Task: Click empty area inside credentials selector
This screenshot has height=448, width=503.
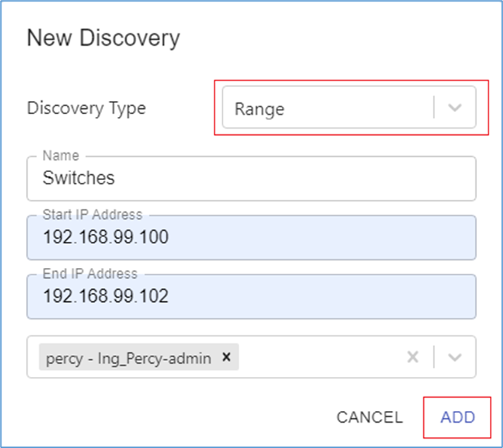Action: tap(320, 357)
